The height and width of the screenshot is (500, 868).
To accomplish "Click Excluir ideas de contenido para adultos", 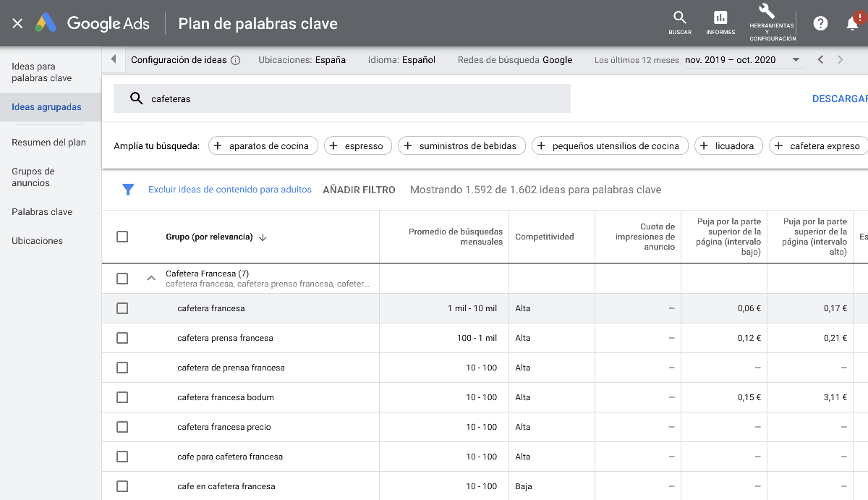I will tap(230, 190).
